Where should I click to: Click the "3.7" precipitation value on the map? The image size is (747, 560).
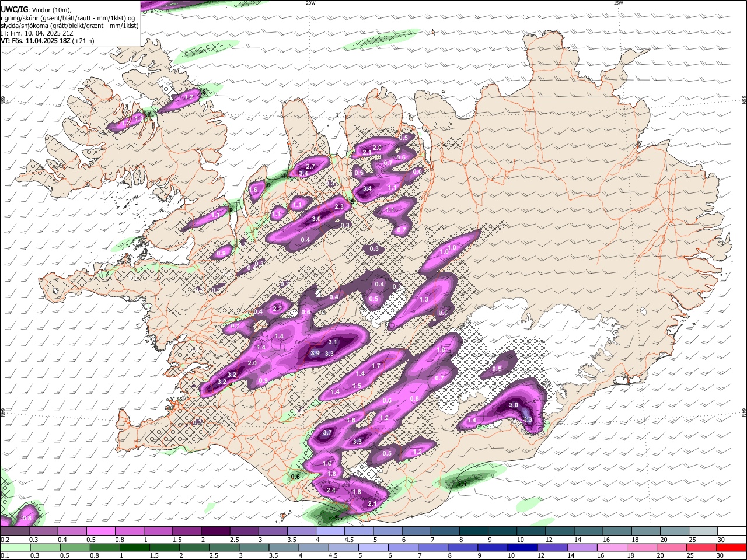pos(327,432)
